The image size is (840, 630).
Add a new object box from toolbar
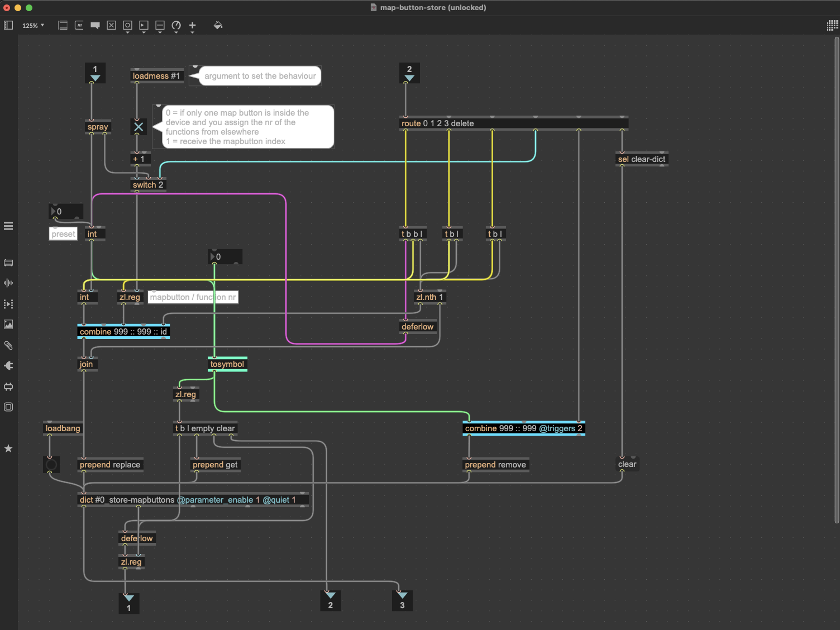point(63,25)
